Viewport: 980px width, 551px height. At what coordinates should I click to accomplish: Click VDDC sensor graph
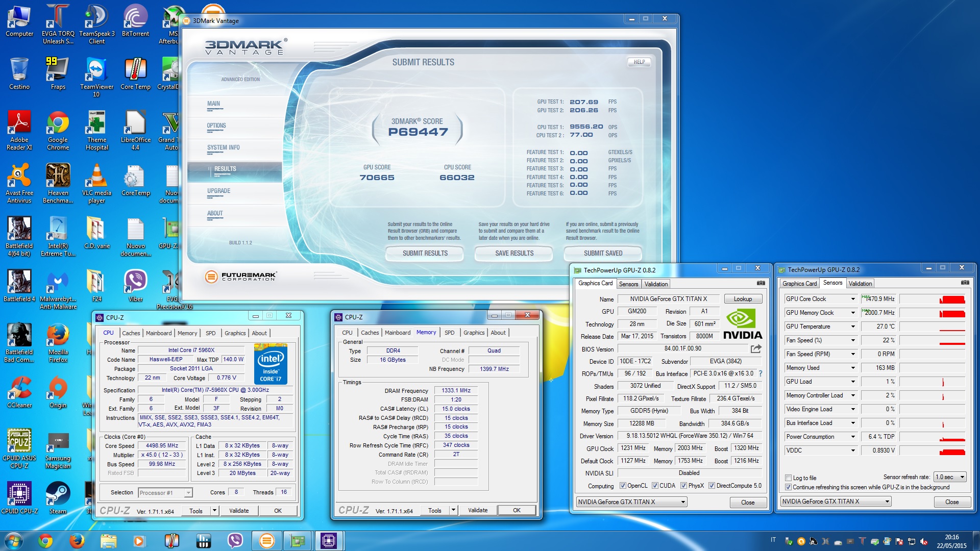(x=933, y=450)
